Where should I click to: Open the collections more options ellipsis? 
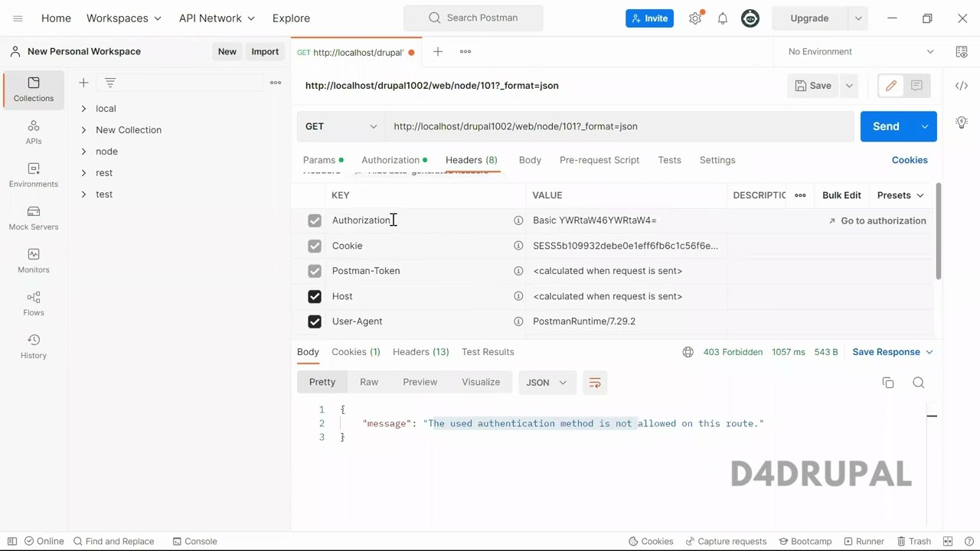pos(276,83)
